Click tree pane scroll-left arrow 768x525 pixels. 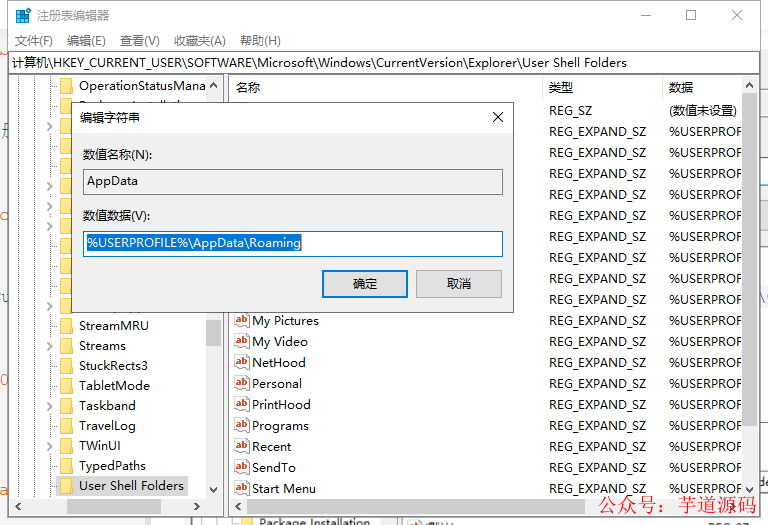[18, 506]
